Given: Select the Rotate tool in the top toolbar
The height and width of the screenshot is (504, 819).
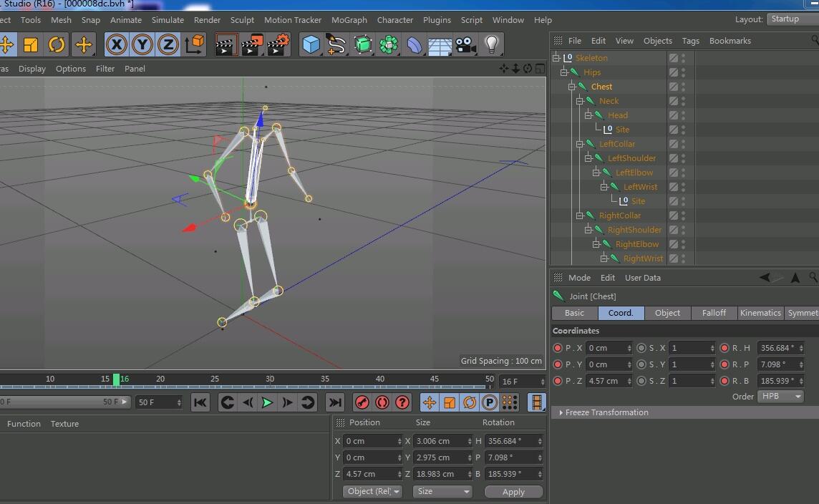Looking at the screenshot, I should pyautogui.click(x=57, y=45).
